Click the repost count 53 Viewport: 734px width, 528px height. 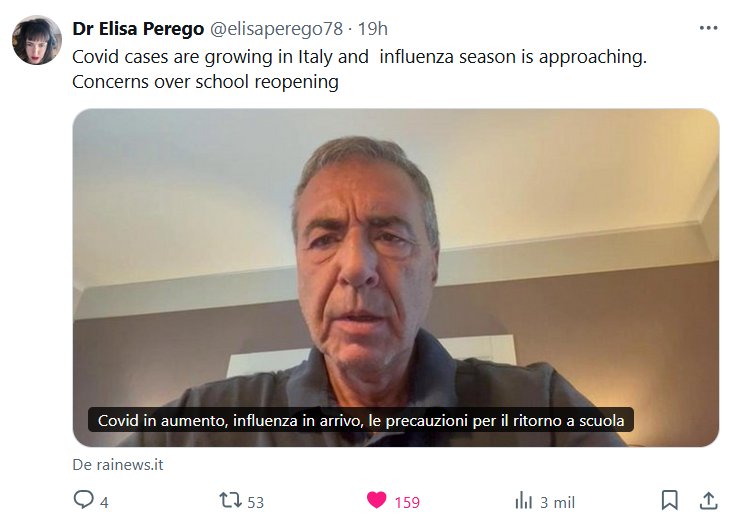click(x=256, y=502)
